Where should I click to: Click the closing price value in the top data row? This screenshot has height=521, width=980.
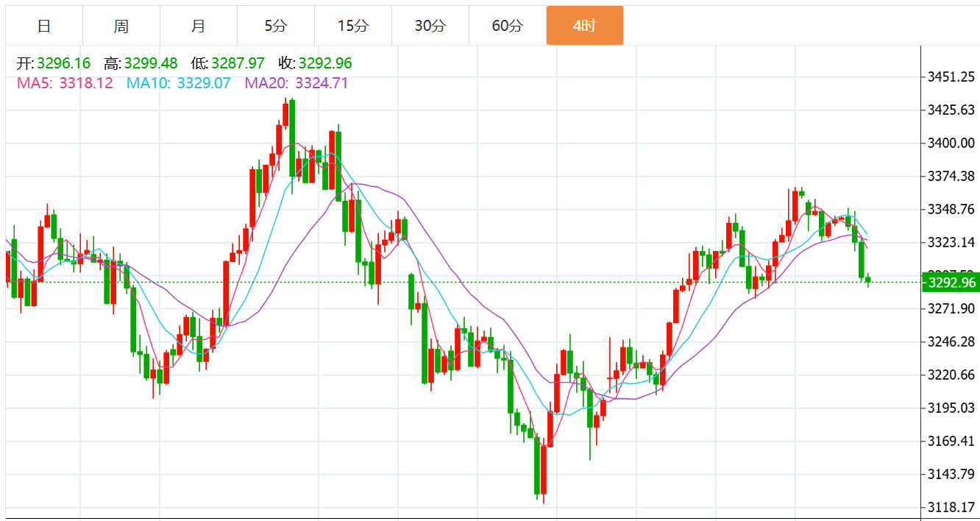tap(325, 63)
